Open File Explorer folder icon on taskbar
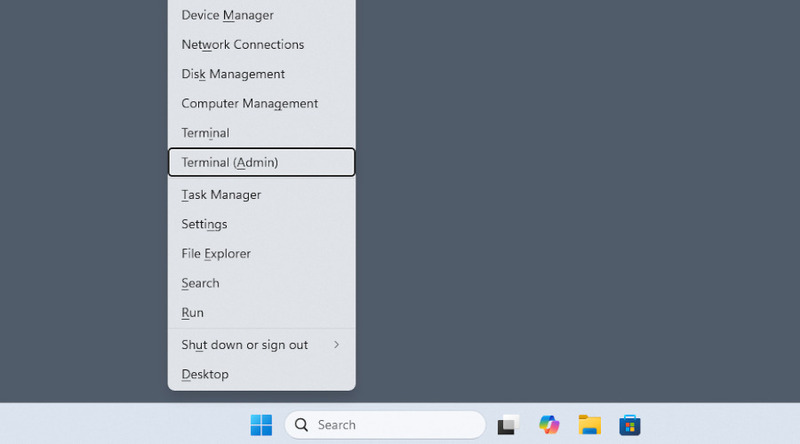The width and height of the screenshot is (800, 444). pos(589,425)
